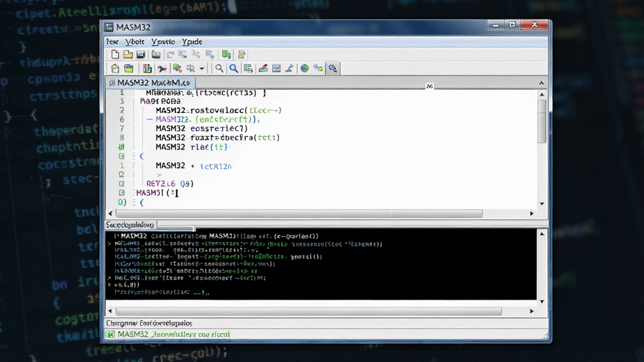Screen dimensions: 644x362
Task: Click the blue magnifying glass icon
Action: [x=233, y=69]
